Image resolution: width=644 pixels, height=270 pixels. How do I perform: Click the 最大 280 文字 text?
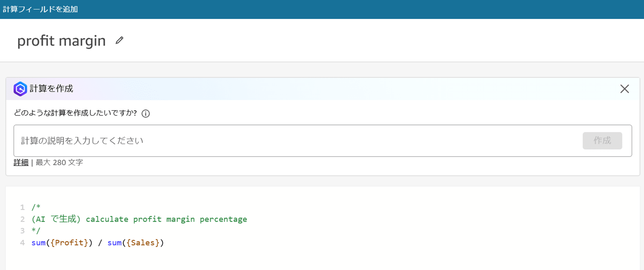point(59,162)
